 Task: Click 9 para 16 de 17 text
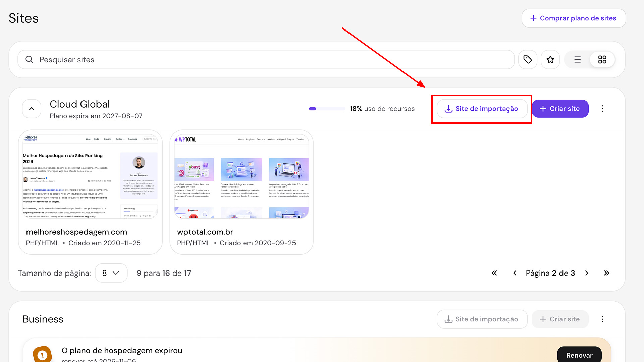(x=164, y=273)
